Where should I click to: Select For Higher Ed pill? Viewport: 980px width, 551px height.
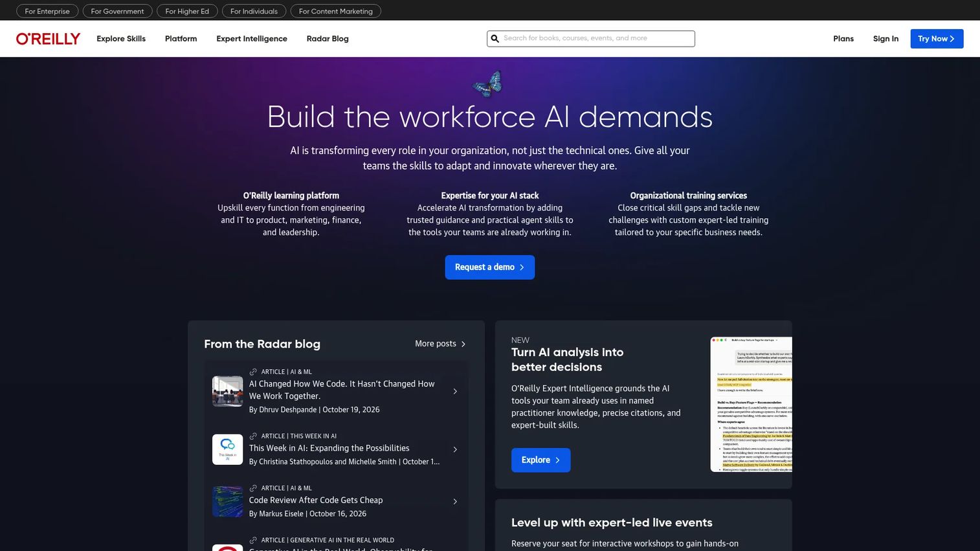[x=187, y=11]
